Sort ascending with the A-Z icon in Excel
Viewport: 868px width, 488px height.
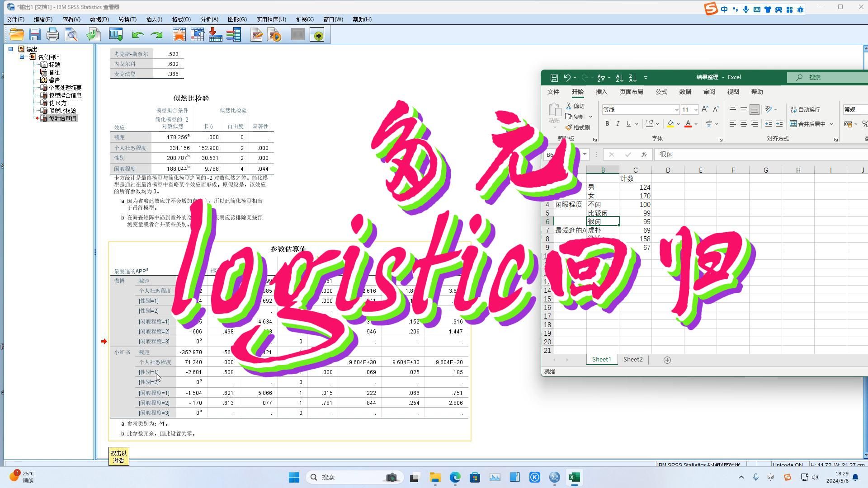coord(619,78)
